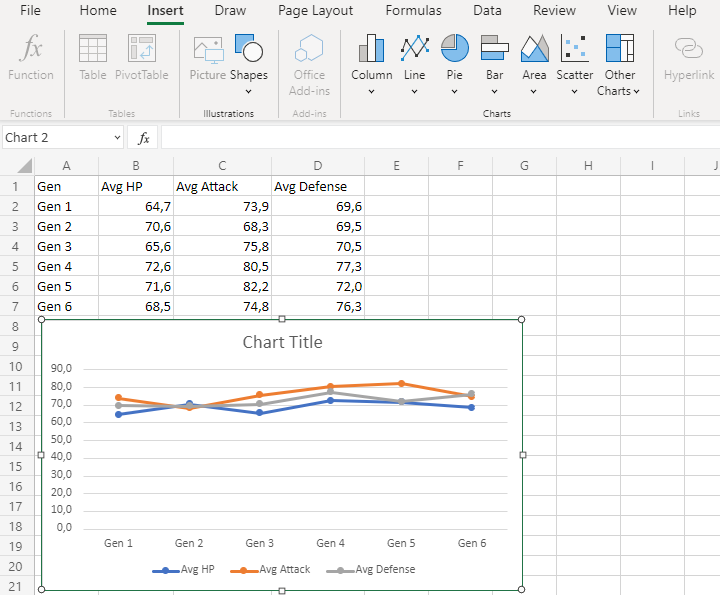Screen dimensions: 720x595
Task: Switch to the Page Layout tab
Action: (315, 11)
